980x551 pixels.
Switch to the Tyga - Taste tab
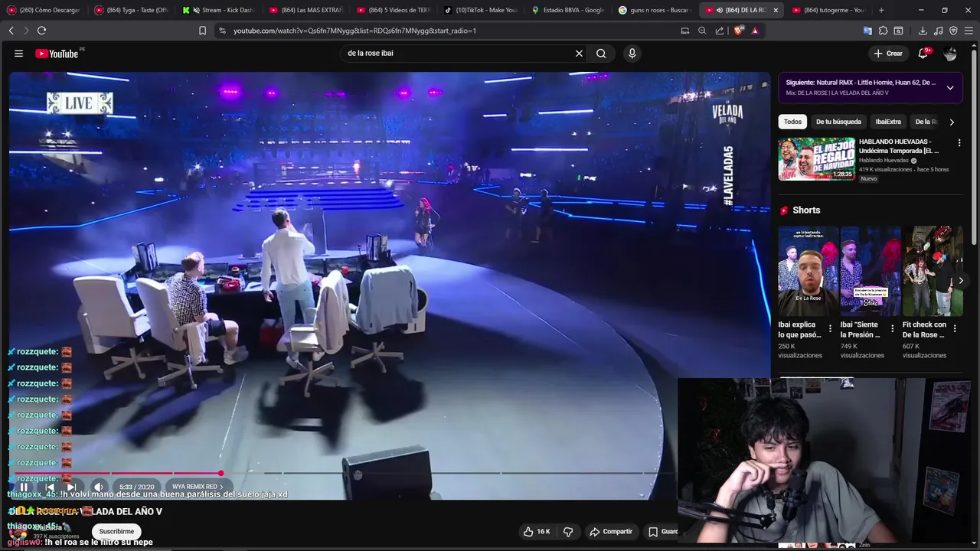pyautogui.click(x=131, y=10)
